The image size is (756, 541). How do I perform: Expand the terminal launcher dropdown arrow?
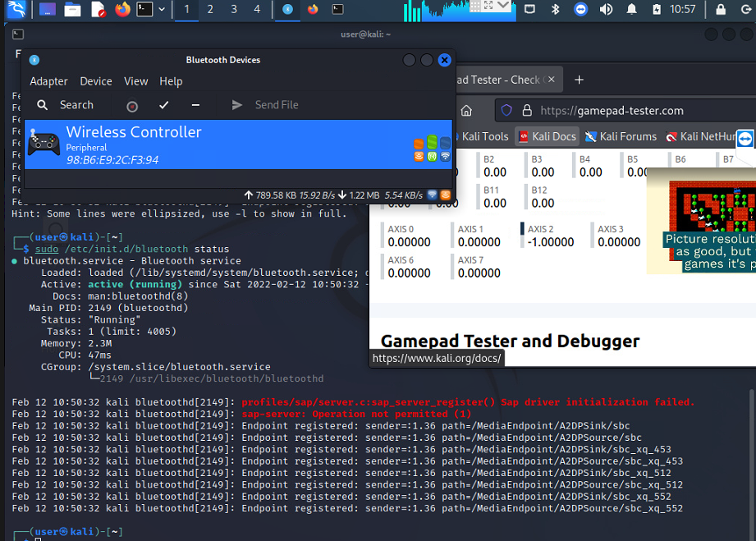tap(162, 9)
